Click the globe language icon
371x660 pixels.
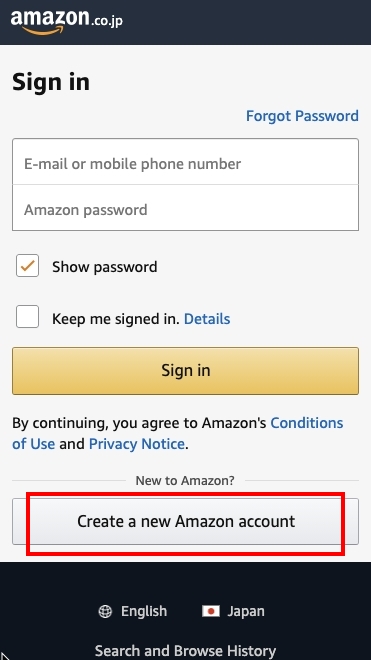[105, 611]
